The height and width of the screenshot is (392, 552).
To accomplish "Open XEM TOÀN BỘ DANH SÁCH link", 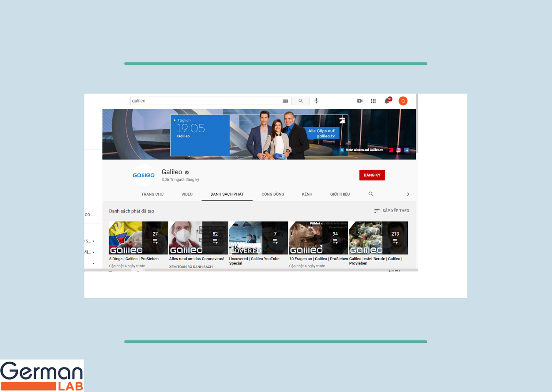I will (x=191, y=267).
